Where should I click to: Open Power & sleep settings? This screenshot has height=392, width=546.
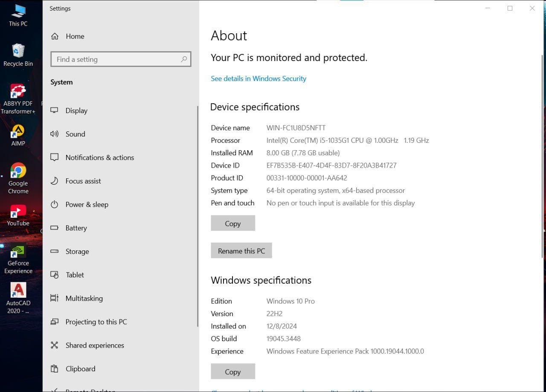click(120, 204)
